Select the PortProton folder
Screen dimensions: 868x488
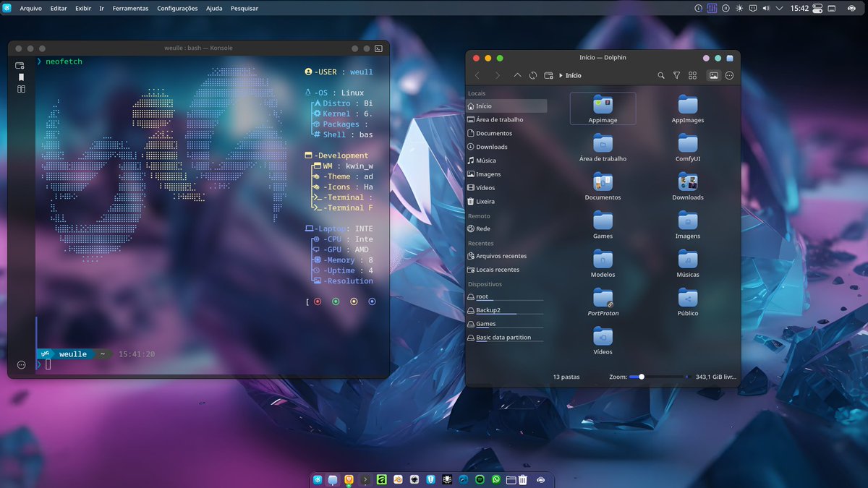coord(603,302)
